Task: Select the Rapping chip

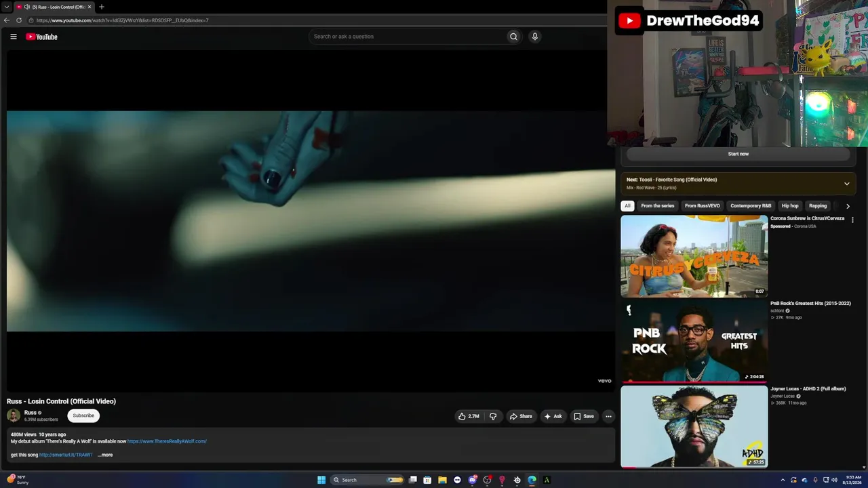Action: click(x=818, y=206)
